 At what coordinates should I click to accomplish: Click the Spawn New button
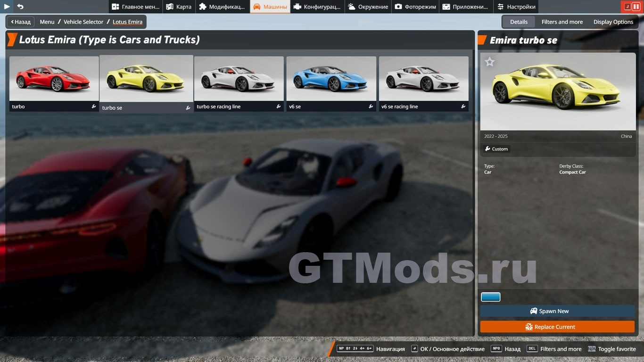[557, 311]
